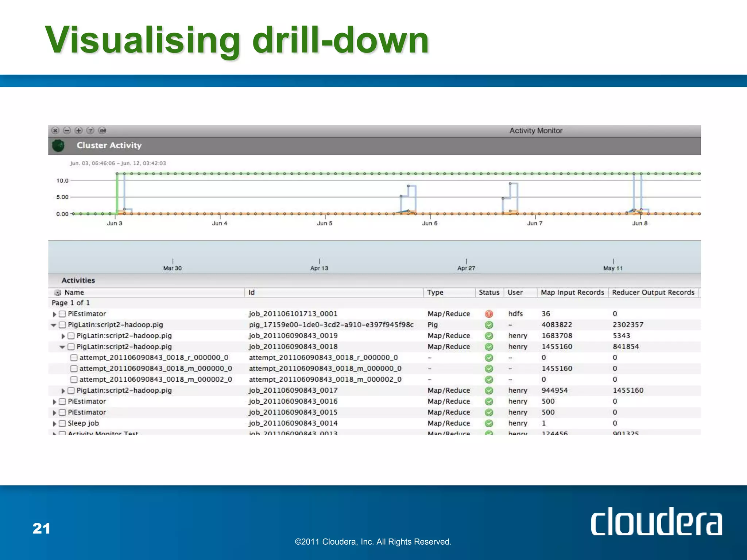Click the '2302357' reducer output records value

628,325
